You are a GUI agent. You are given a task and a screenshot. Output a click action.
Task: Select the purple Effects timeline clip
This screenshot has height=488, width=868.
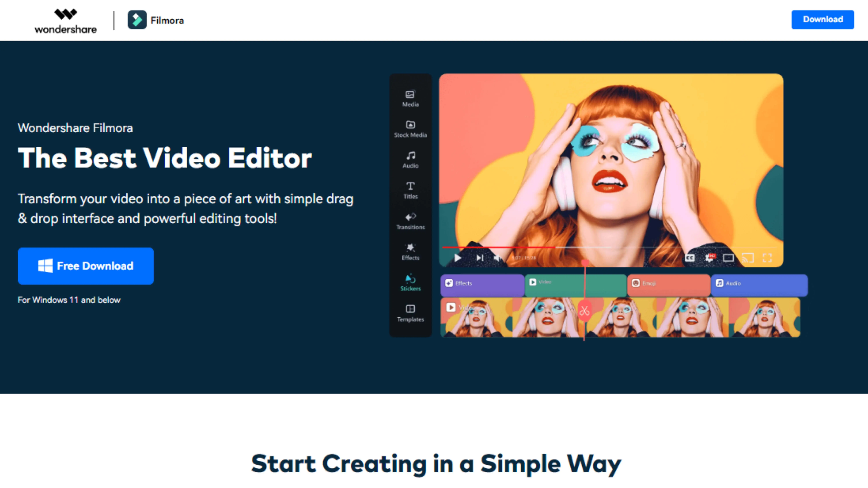point(482,285)
